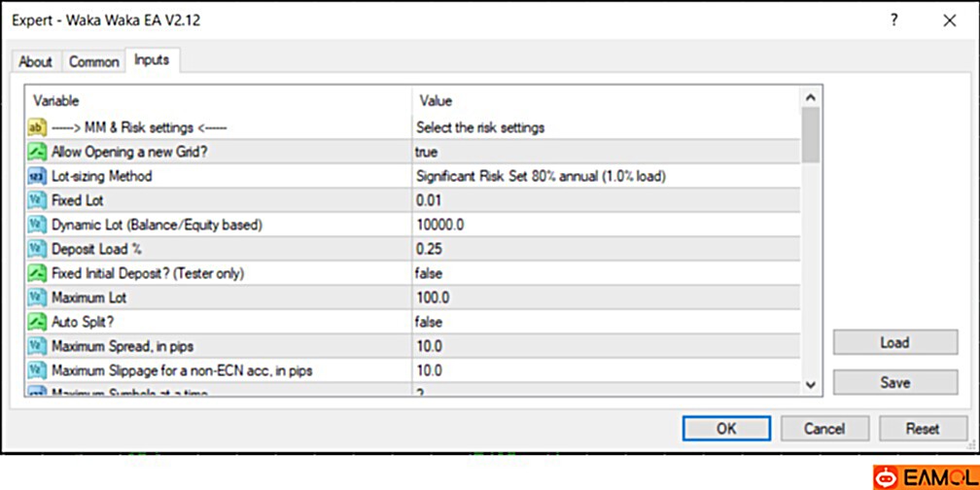
Task: Edit the Fixed Lot value 0.01
Action: coord(607,200)
